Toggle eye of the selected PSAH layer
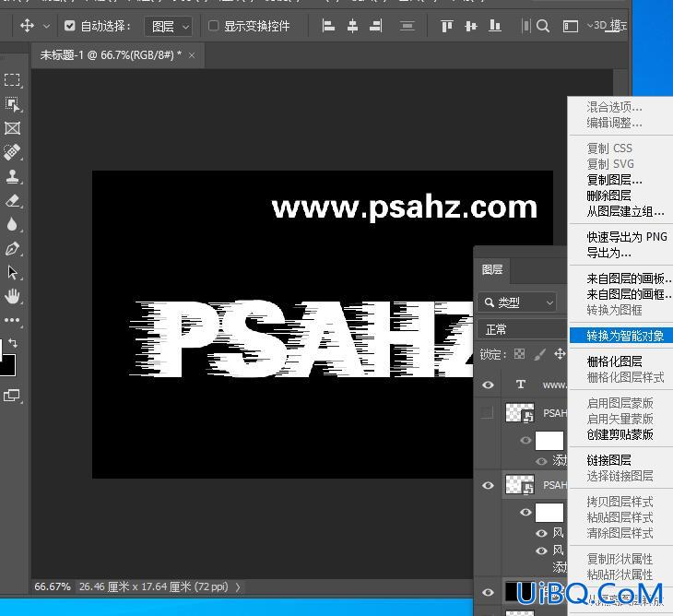 point(488,485)
